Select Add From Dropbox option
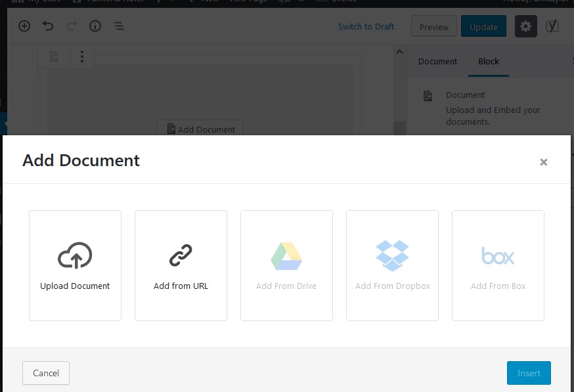The width and height of the screenshot is (574, 392). click(x=393, y=265)
